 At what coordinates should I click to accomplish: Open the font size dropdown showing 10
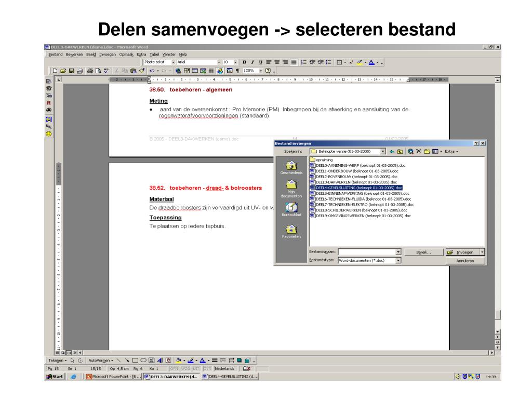coord(235,62)
